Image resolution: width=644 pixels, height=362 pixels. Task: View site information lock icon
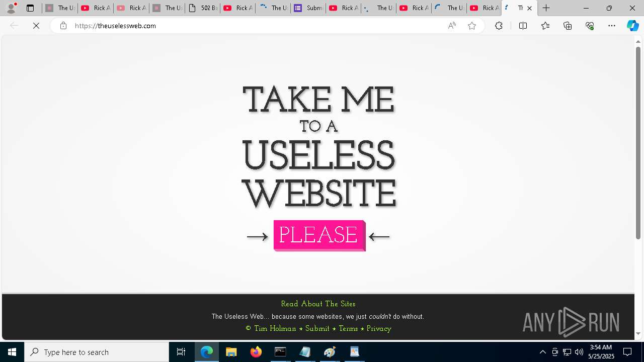63,26
